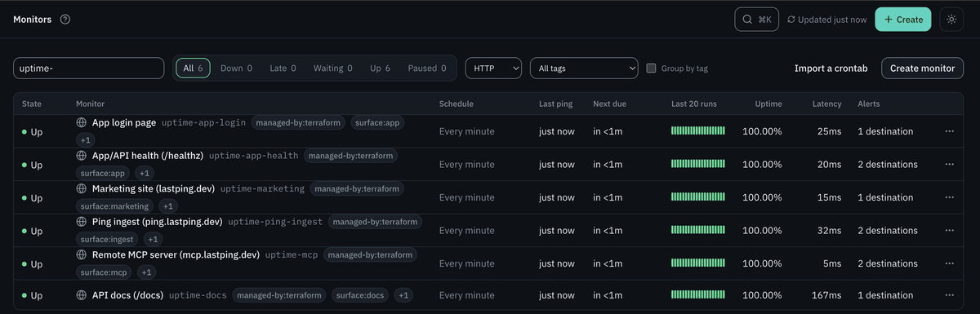Screen dimensions: 980x314
Task: Click the Create monitor button
Action: (x=922, y=69)
